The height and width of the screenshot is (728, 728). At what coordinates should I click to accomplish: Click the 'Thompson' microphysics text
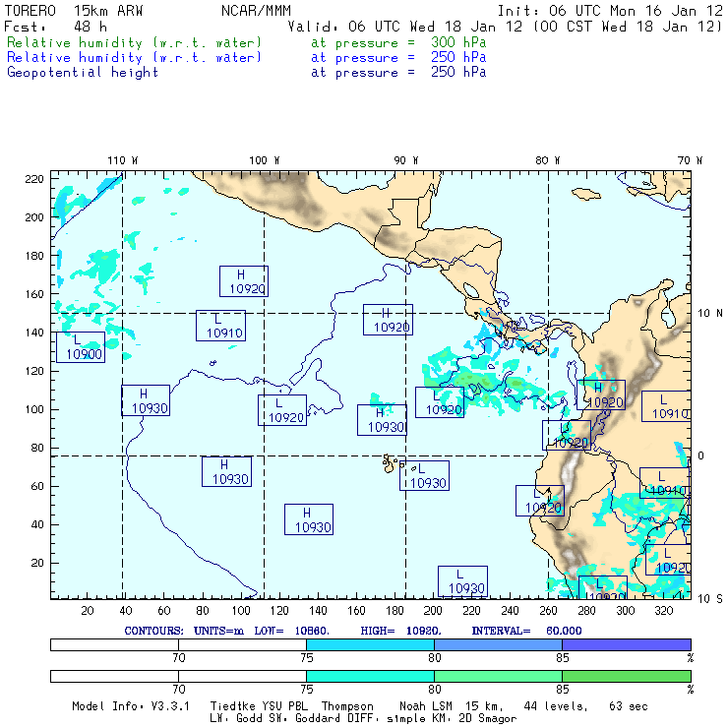[347, 706]
